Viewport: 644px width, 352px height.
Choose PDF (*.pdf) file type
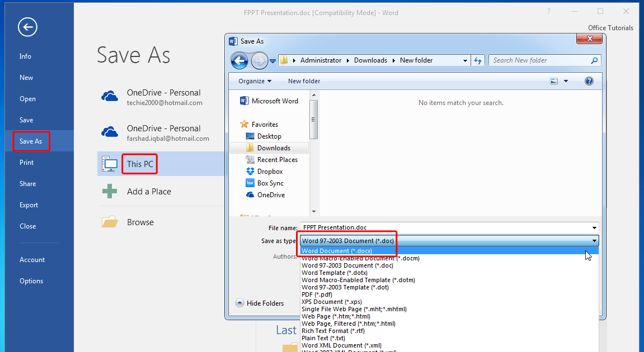[x=449, y=294]
